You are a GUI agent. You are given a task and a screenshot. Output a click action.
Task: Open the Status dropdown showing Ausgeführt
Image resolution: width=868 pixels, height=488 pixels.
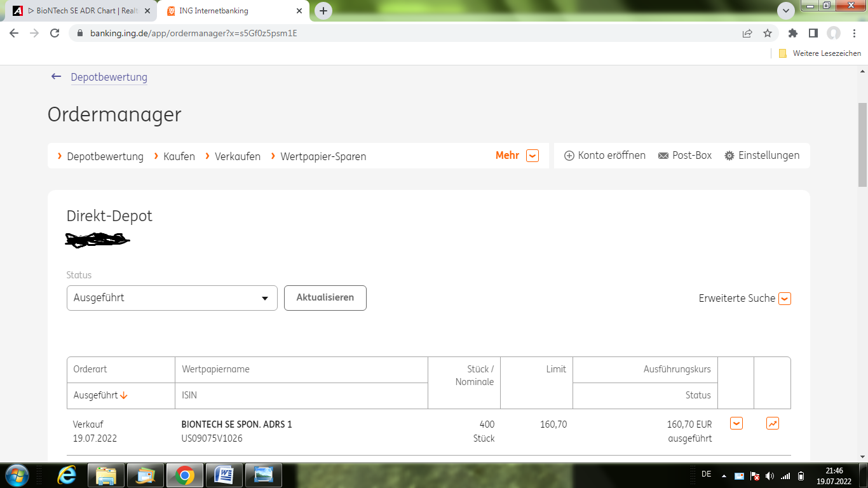click(x=172, y=298)
